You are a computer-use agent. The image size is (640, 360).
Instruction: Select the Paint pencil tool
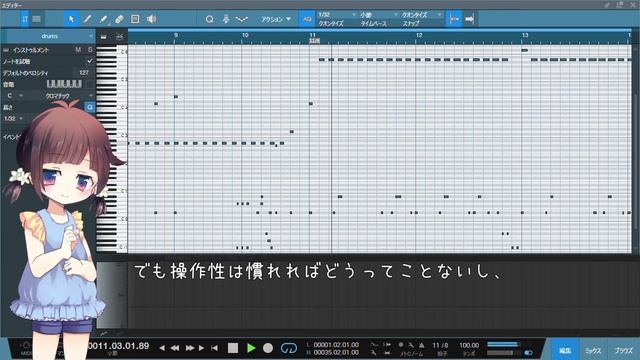103,19
